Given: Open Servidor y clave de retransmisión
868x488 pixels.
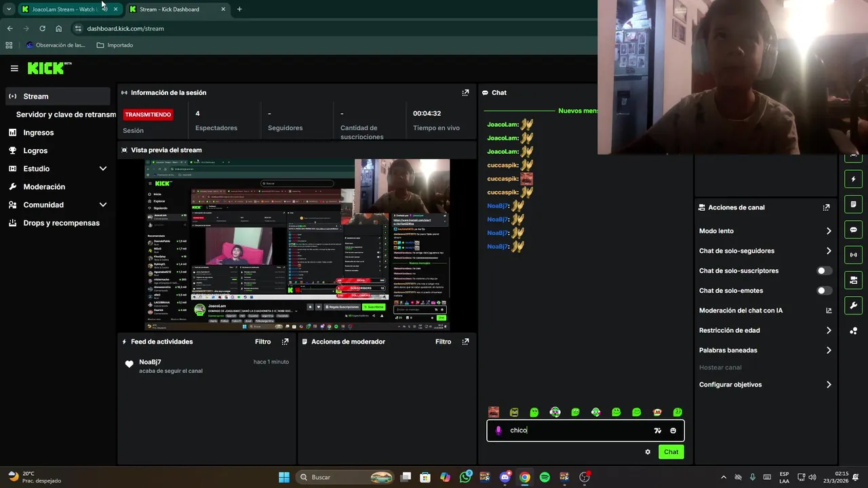Looking at the screenshot, I should (x=66, y=115).
